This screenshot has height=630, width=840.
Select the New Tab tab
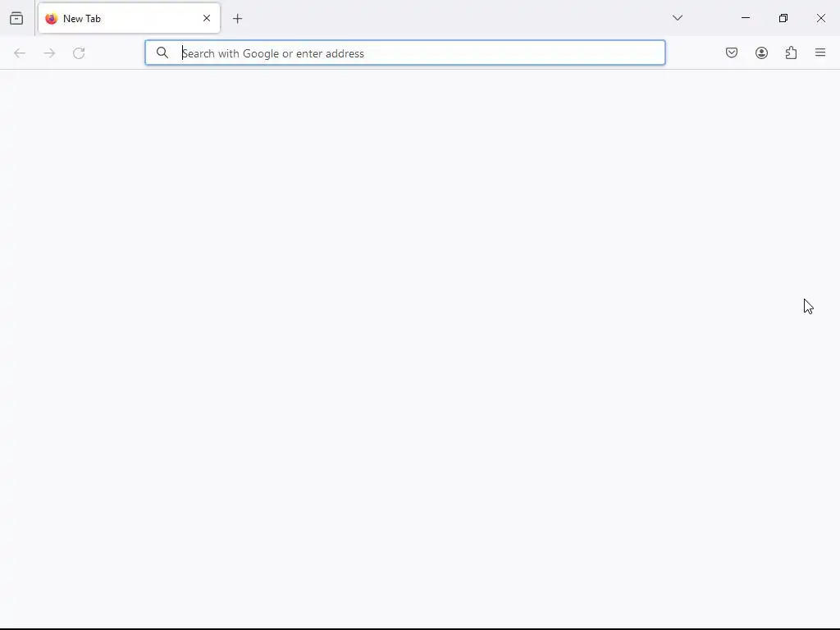(x=129, y=18)
